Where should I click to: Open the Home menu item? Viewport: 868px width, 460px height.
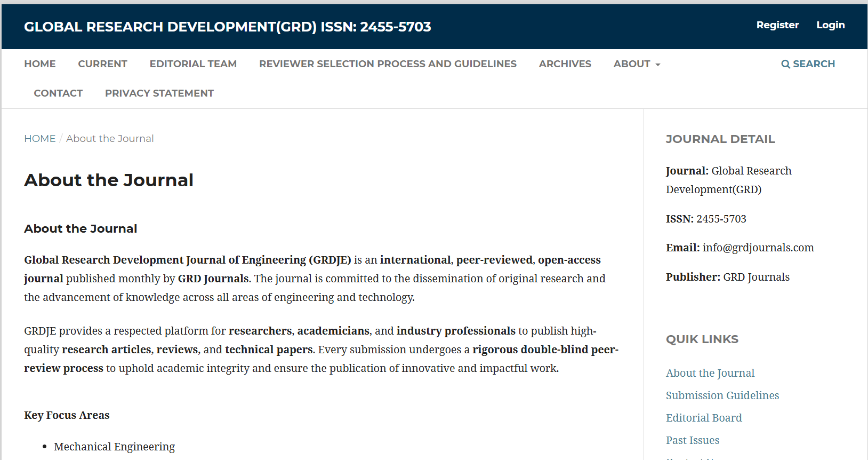pyautogui.click(x=40, y=64)
